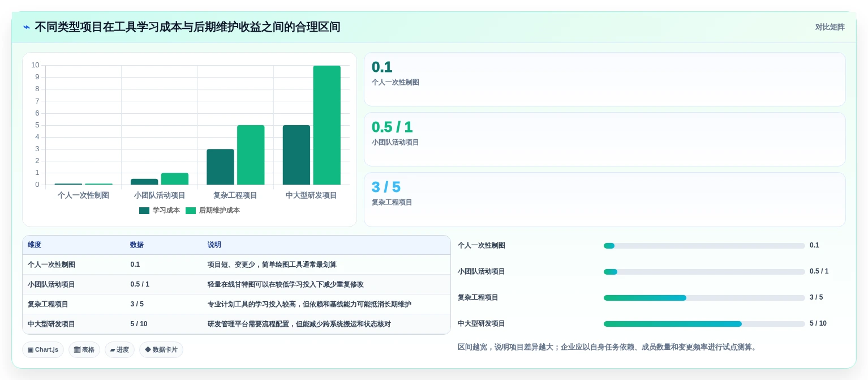Click the lightning icon beside the title
The height and width of the screenshot is (380, 868).
click(26, 27)
